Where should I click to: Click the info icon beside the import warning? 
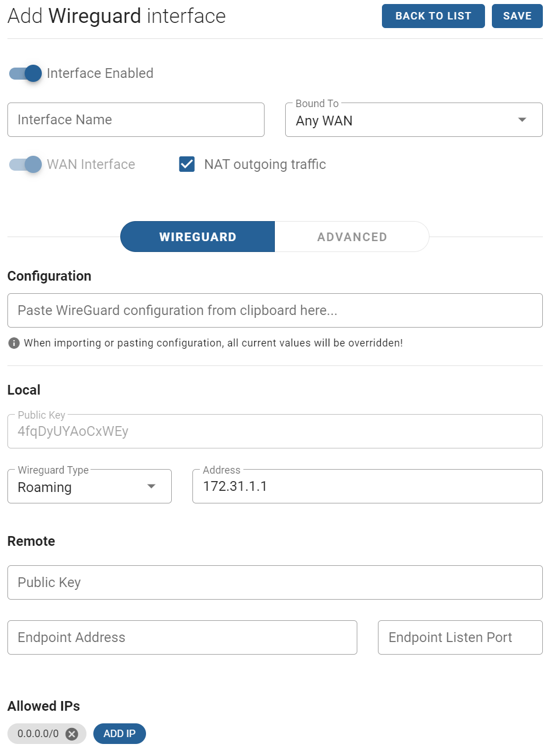pos(14,343)
